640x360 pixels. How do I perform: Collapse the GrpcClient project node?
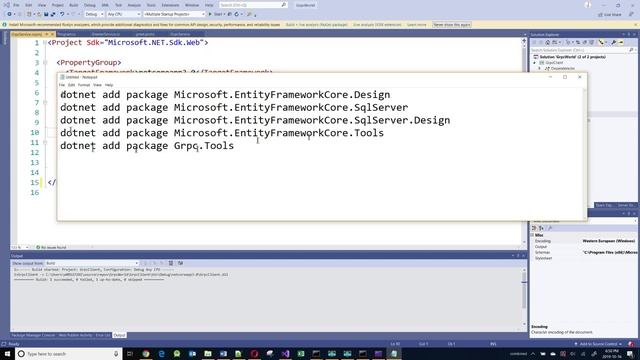coord(535,63)
